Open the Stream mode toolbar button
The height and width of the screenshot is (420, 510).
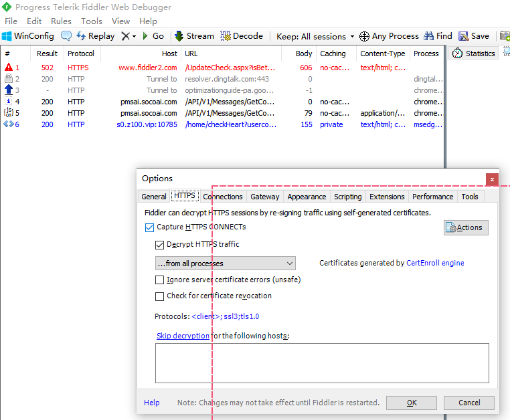(x=179, y=36)
